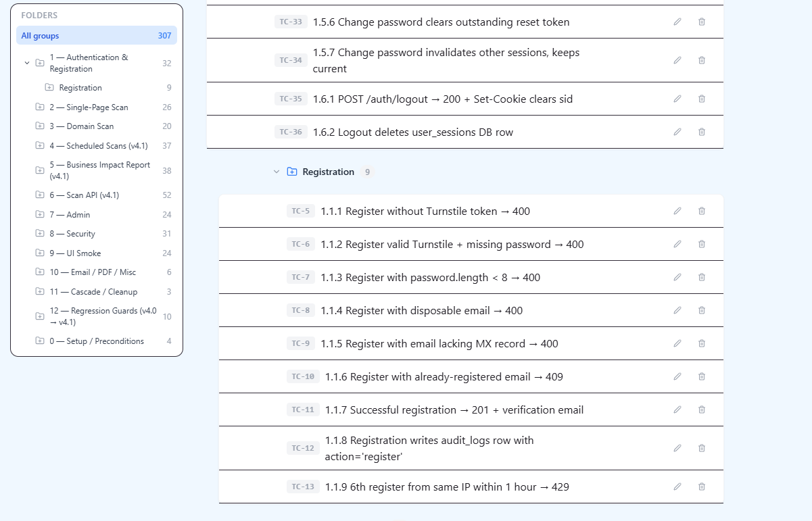Edit TC-11 Successful registration case

point(677,410)
